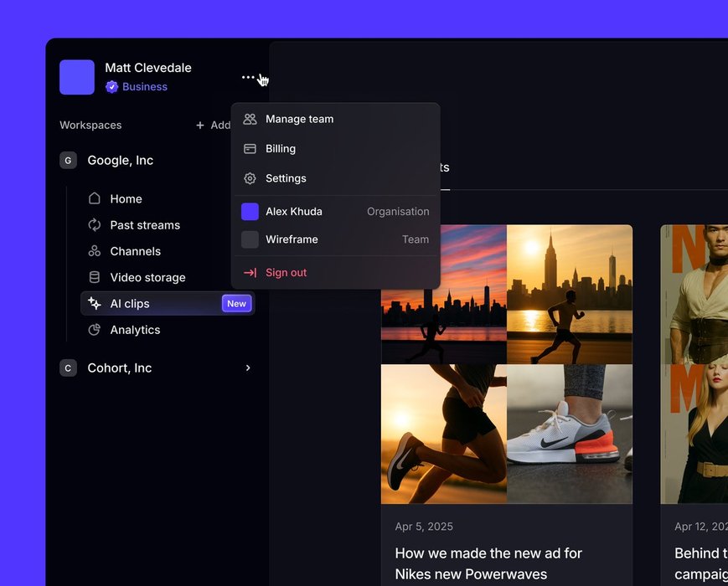Open the white Nike shoe thumbnail
The image size is (728, 586).
[570, 434]
